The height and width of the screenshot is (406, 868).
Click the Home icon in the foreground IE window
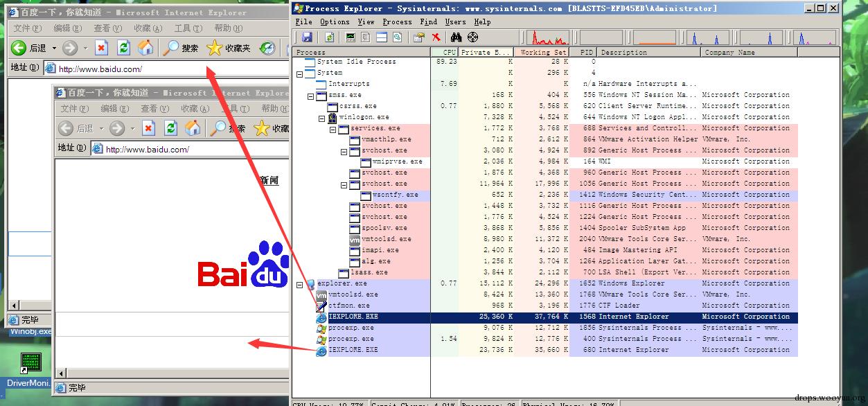point(193,128)
